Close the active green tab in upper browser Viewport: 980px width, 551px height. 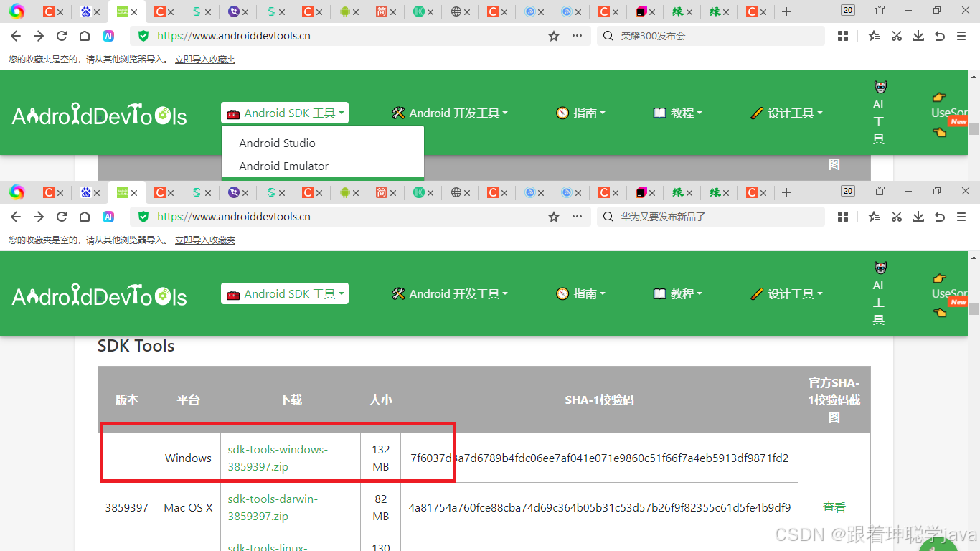(134, 12)
